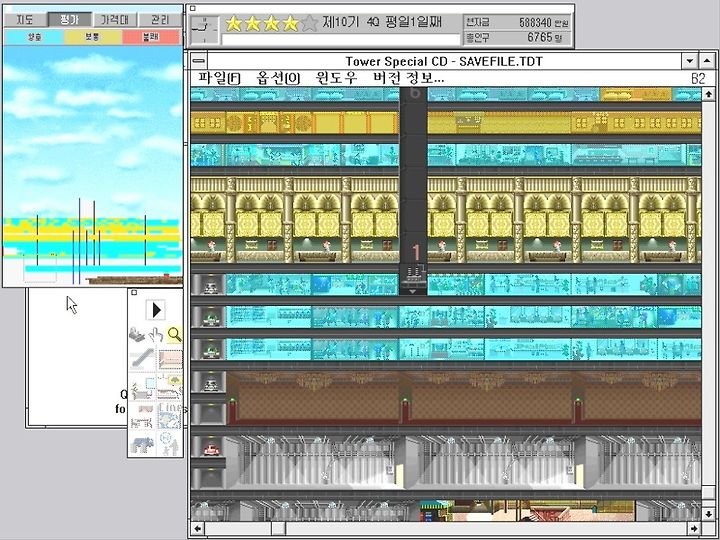The image size is (720, 540).
Task: Click the tower minimap in evaluation panel
Action: [x=92, y=165]
